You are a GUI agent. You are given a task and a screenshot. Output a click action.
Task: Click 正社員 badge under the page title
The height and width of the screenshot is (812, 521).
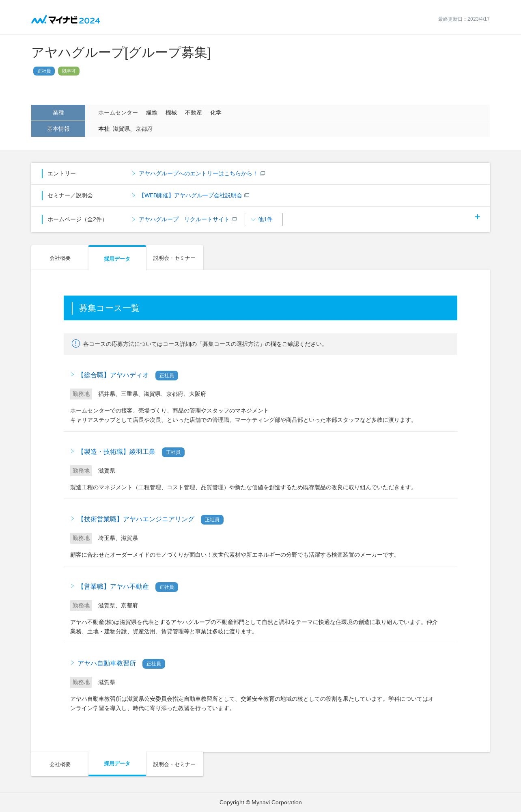pyautogui.click(x=44, y=71)
